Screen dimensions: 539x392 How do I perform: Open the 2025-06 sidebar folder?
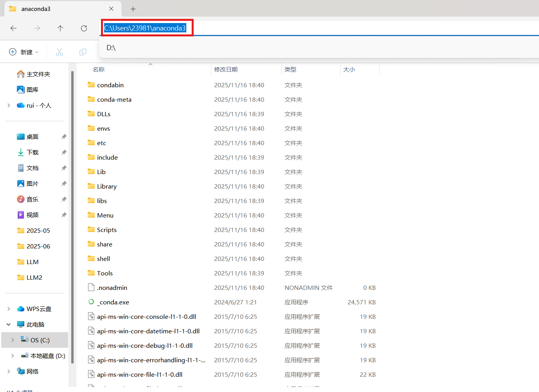tap(34, 246)
